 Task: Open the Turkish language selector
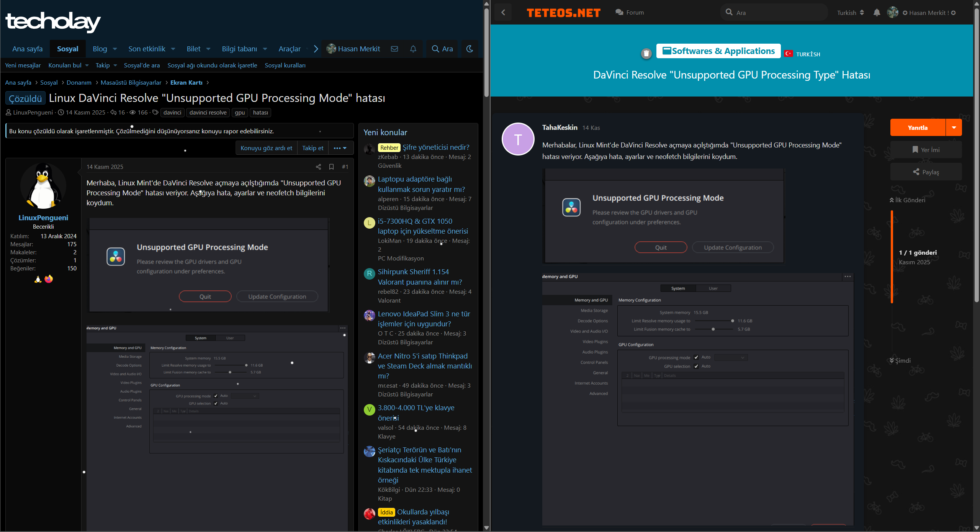[x=851, y=13]
